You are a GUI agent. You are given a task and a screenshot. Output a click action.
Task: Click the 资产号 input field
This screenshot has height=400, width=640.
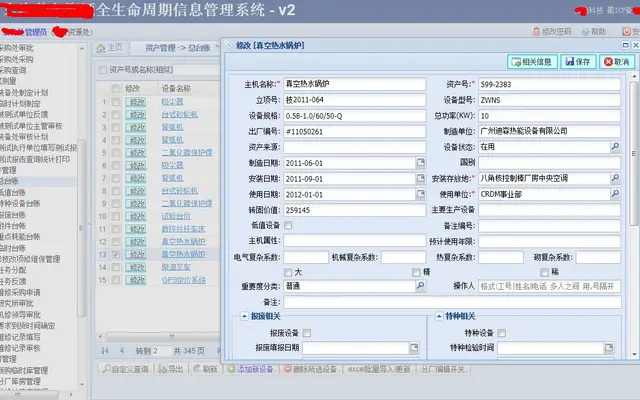point(549,84)
